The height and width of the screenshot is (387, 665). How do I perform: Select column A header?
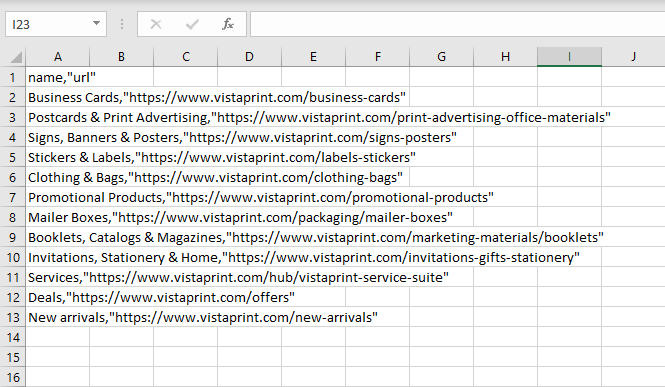[x=58, y=57]
